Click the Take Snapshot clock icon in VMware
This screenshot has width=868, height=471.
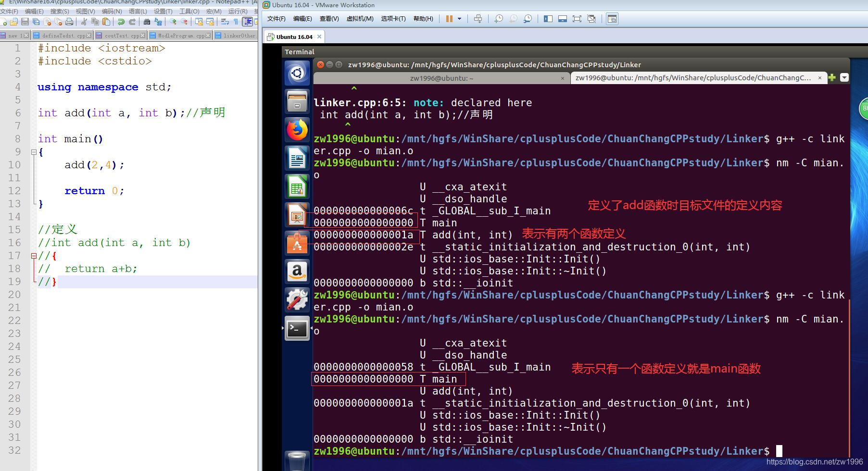[499, 19]
